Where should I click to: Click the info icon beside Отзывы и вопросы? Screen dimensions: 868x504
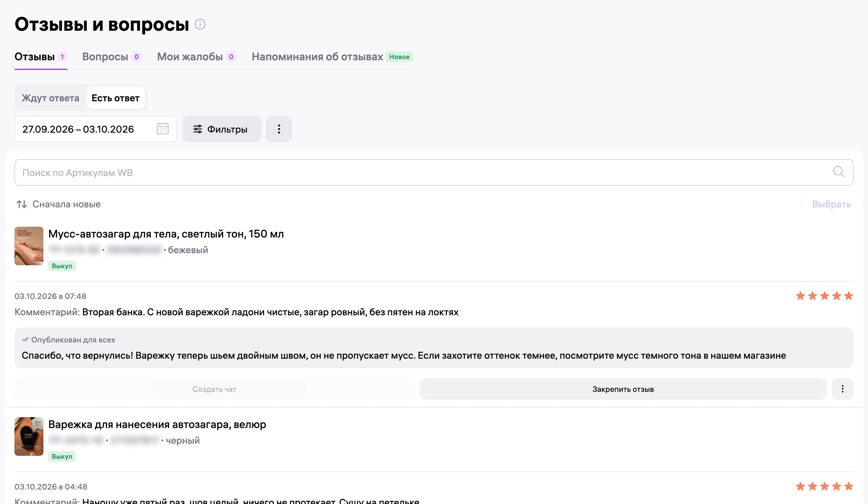200,24
